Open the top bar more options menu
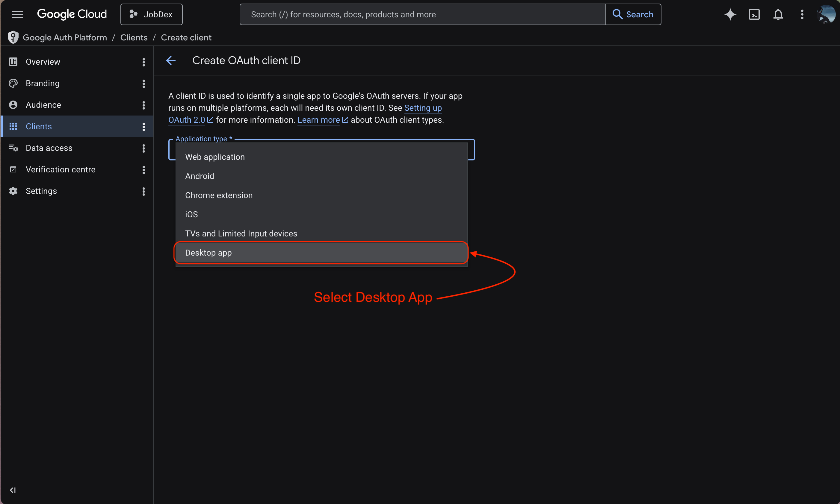 802,14
